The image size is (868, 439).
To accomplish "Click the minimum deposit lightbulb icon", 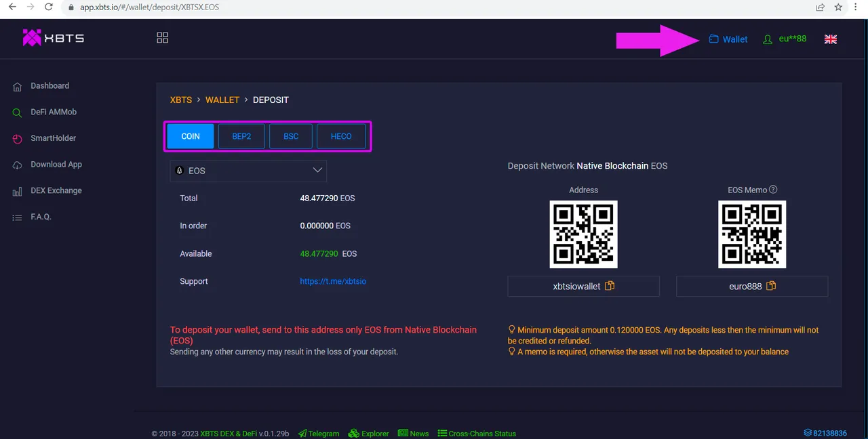I will coord(511,330).
